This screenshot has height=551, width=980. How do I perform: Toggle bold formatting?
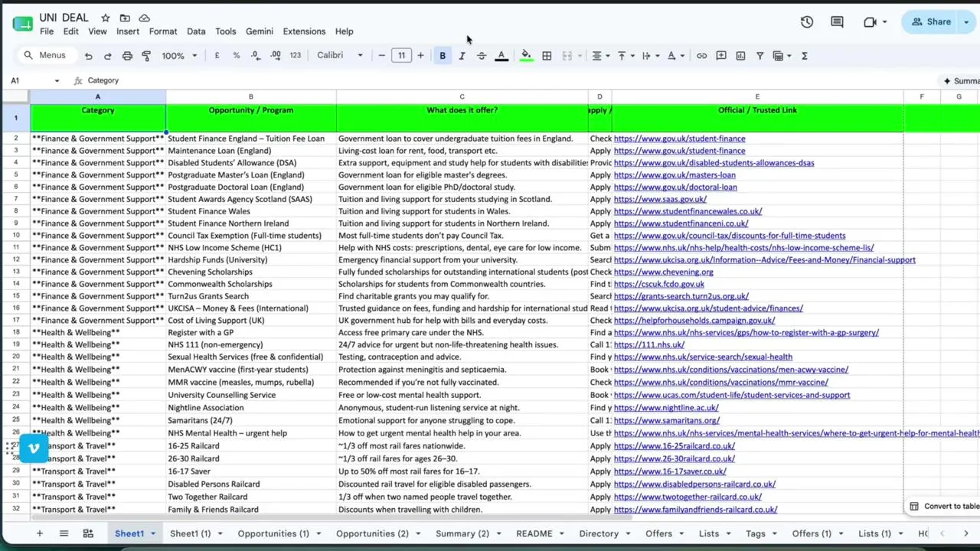point(442,56)
